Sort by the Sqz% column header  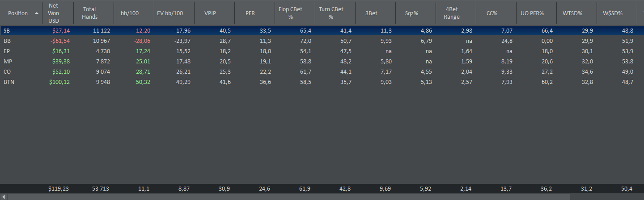click(411, 13)
